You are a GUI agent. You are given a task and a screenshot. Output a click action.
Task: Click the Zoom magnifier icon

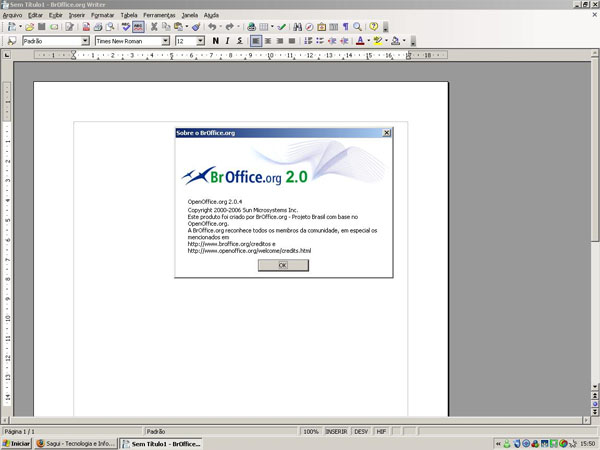tap(357, 27)
